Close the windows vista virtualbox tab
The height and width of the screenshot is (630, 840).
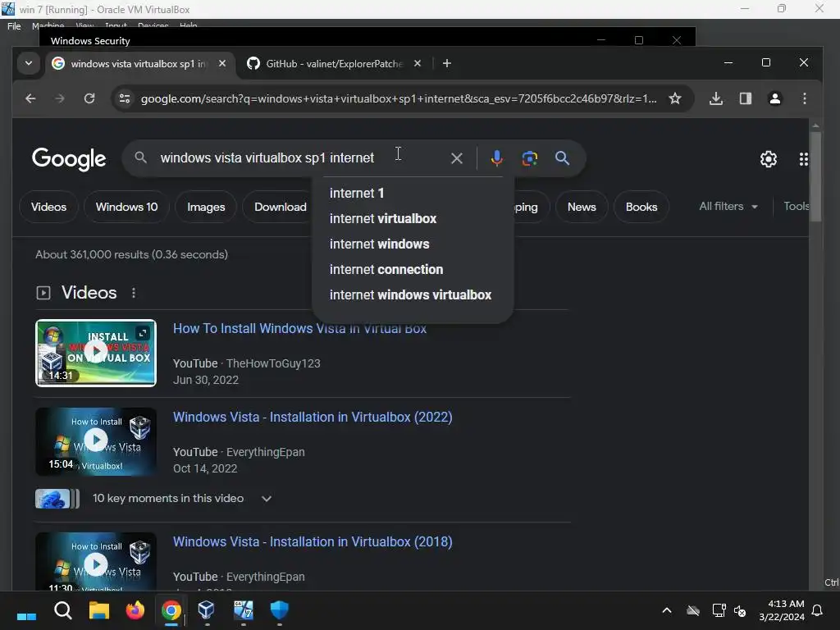[221, 64]
